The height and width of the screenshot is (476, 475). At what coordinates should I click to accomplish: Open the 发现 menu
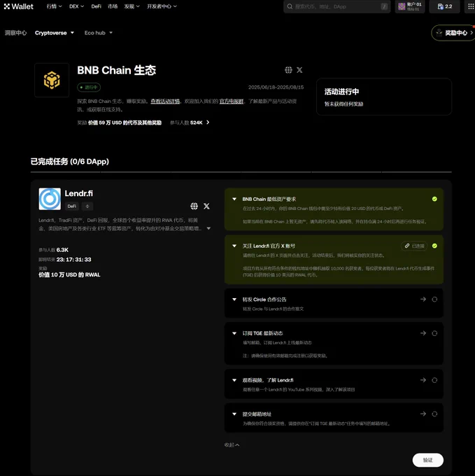pos(132,6)
